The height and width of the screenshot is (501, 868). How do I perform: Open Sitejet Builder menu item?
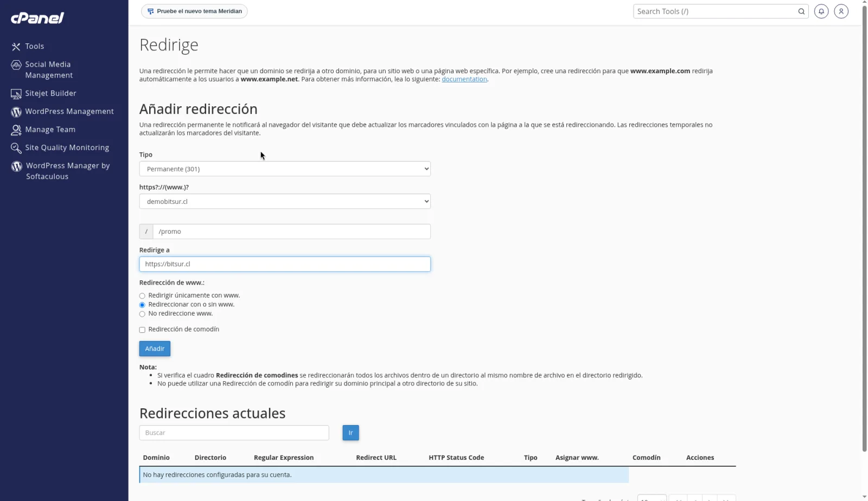(x=50, y=93)
